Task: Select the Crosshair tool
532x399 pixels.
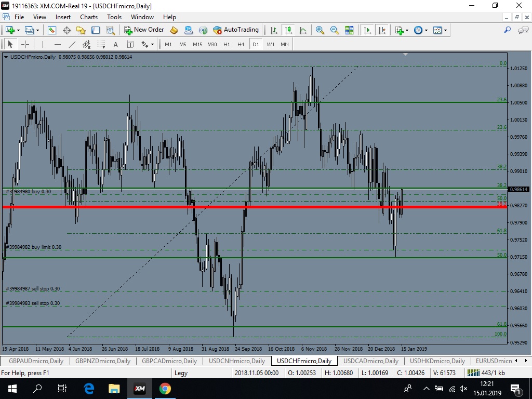Action: (x=25, y=44)
